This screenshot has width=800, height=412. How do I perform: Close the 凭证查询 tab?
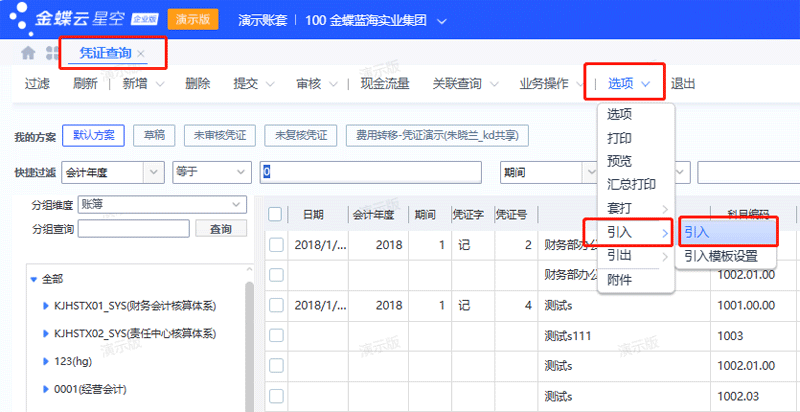point(141,54)
